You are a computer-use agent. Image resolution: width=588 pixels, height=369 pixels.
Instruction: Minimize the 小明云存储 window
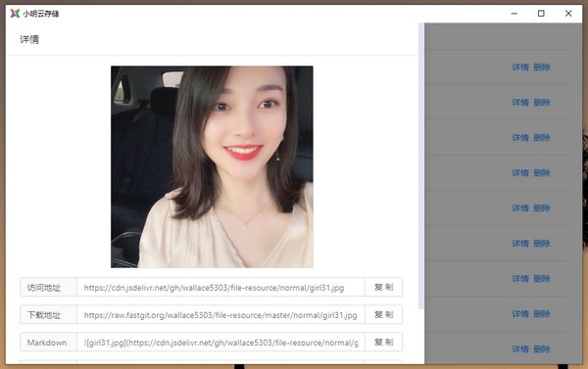(514, 14)
